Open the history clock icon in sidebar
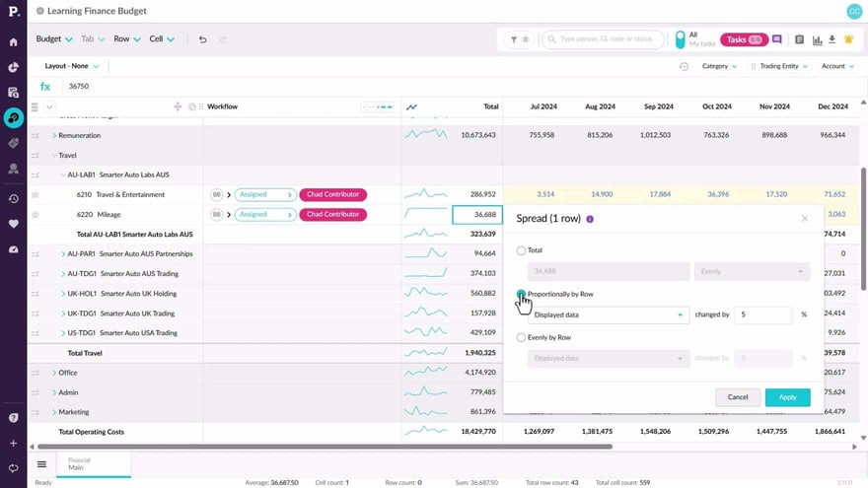Screen dimensions: 868x488 coord(13,198)
